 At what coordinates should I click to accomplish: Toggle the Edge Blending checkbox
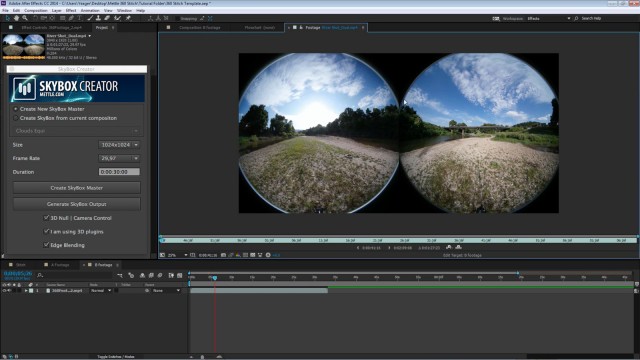[46, 245]
